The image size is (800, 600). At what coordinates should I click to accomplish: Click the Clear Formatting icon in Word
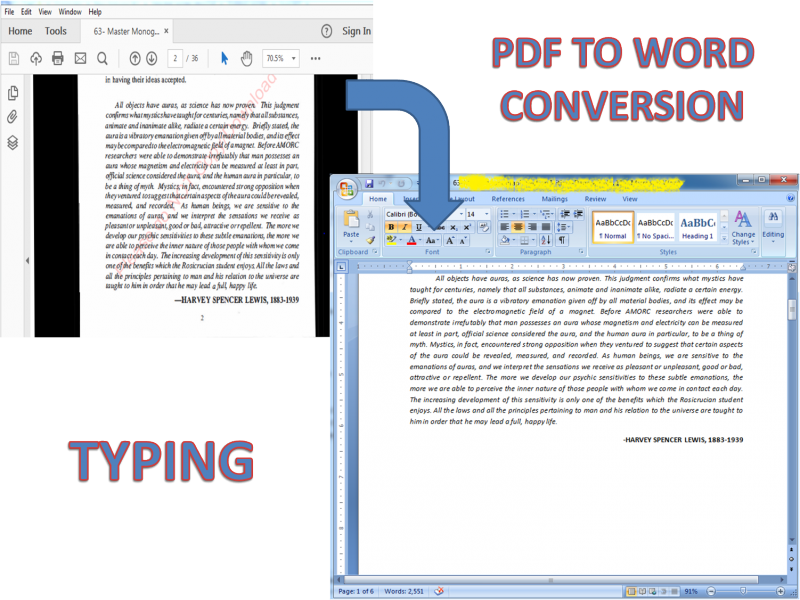click(x=484, y=227)
